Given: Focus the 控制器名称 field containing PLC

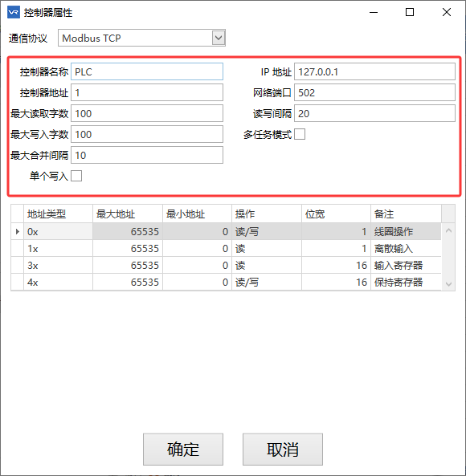Looking at the screenshot, I should pyautogui.click(x=147, y=71).
